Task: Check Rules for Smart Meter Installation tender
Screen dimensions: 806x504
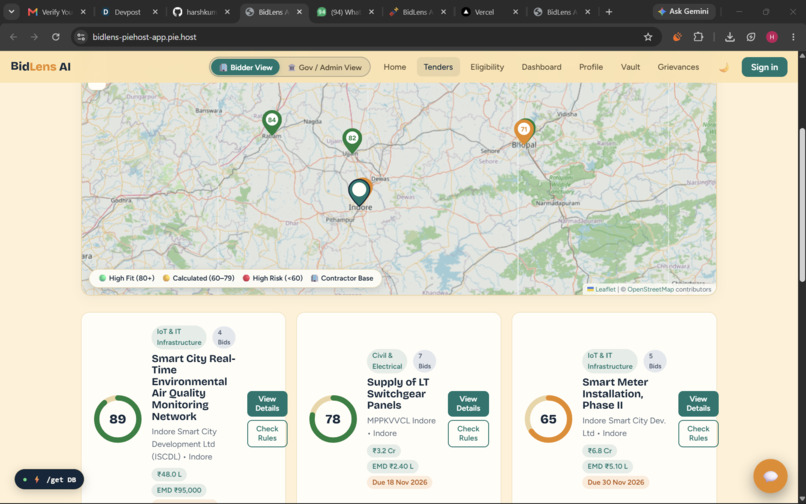Action: (x=698, y=434)
